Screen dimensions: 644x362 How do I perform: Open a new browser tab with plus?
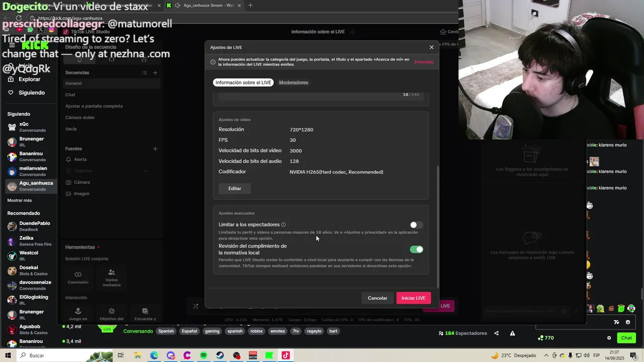[x=250, y=5]
